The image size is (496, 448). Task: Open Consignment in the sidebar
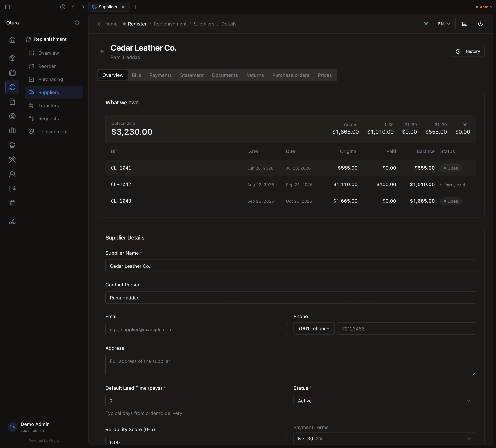click(x=54, y=132)
